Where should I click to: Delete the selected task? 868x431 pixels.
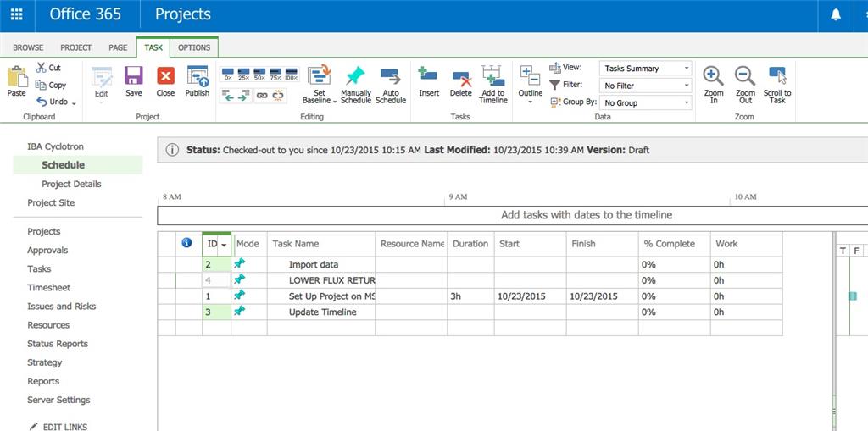(460, 81)
